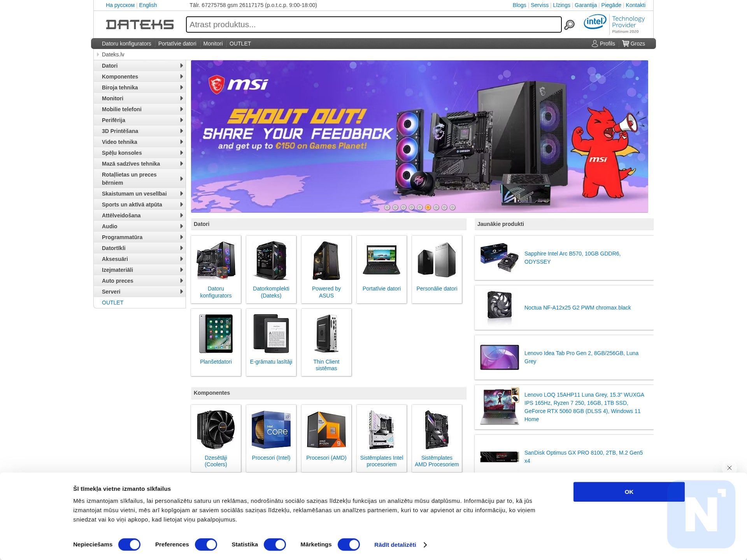Open the Serviss link
Image resolution: width=747 pixels, height=560 pixels.
click(x=540, y=5)
